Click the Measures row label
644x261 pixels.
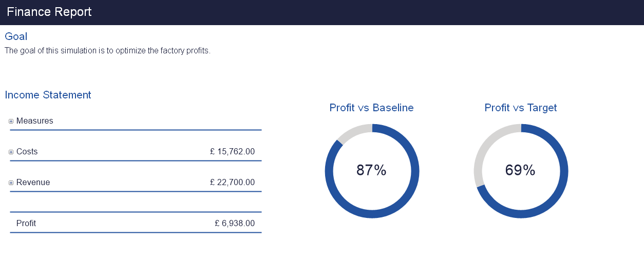coord(35,121)
